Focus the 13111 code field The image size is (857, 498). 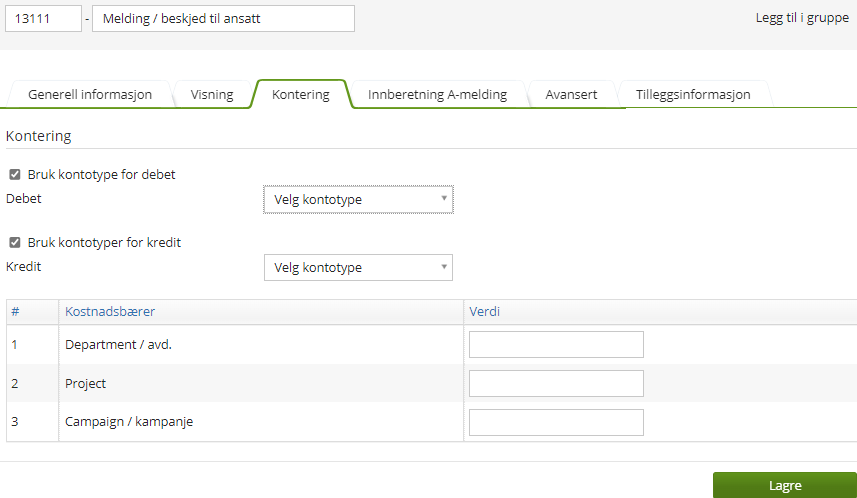point(43,19)
